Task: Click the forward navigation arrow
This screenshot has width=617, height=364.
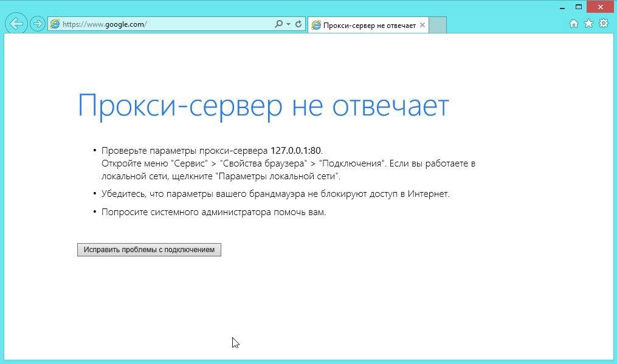Action: tap(37, 24)
